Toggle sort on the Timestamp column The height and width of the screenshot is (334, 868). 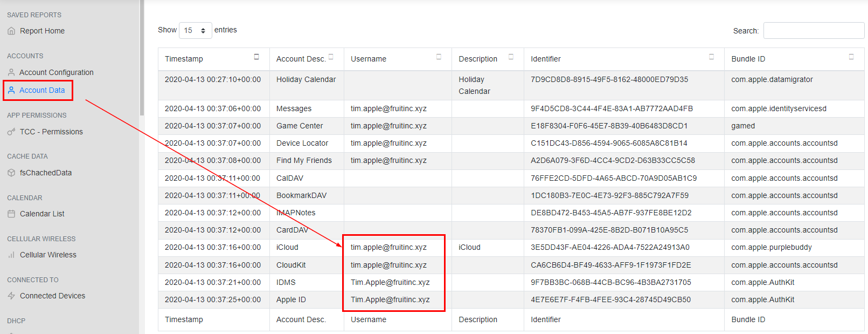(256, 57)
